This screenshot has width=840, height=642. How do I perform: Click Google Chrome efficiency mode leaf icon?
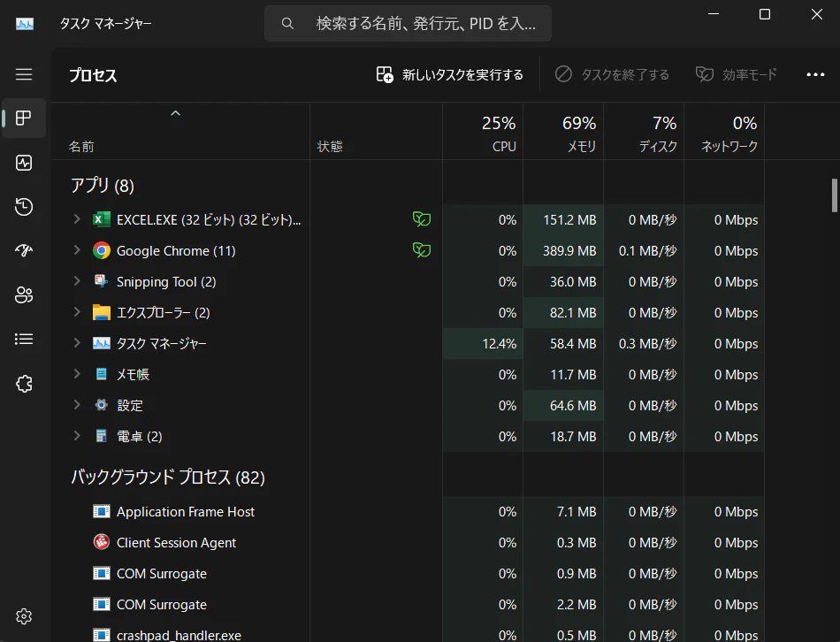coord(422,250)
